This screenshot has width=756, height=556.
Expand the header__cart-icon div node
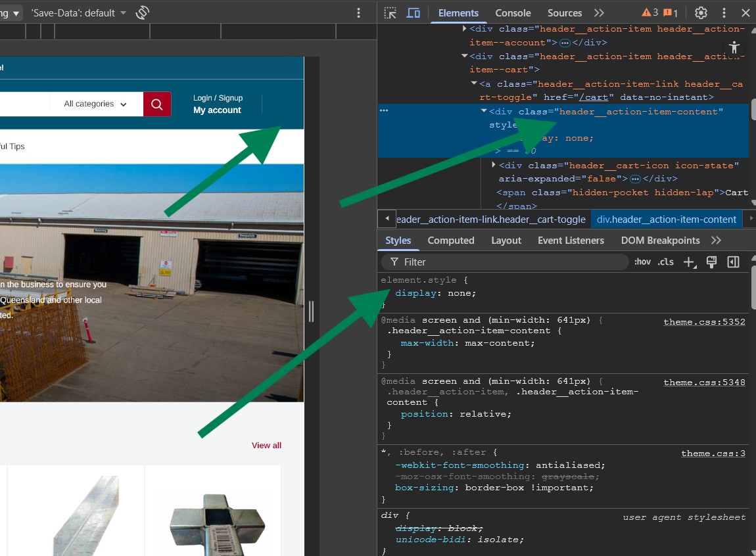coord(494,165)
